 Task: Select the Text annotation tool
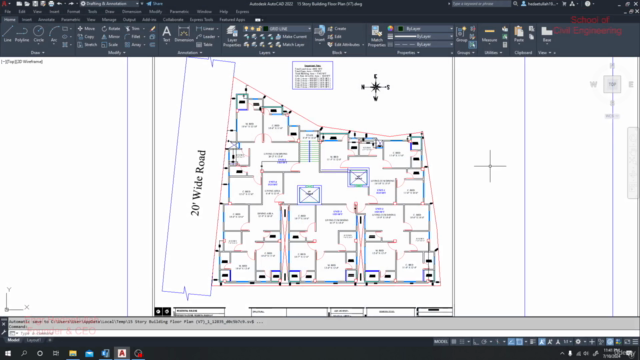click(x=167, y=33)
